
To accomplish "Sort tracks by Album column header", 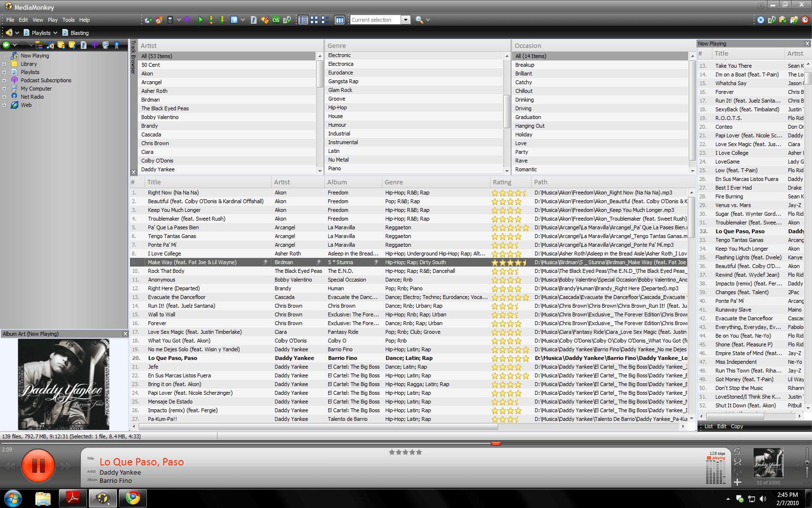I will 353,182.
